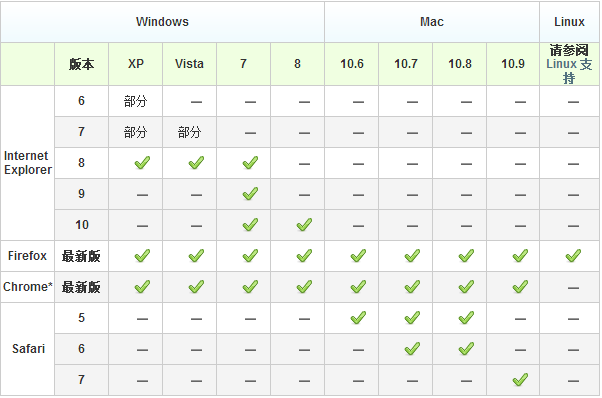602x398 pixels.
Task: Click the Safari 5 checkmark under Mac 10.6
Action: (x=358, y=318)
